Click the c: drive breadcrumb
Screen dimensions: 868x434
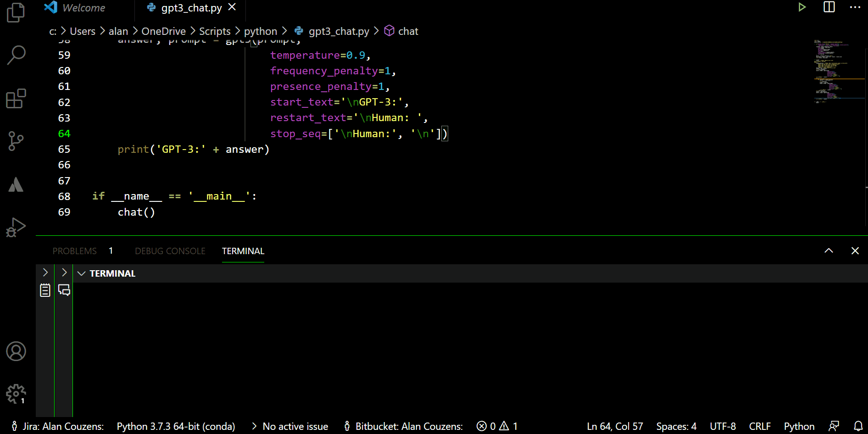(53, 31)
